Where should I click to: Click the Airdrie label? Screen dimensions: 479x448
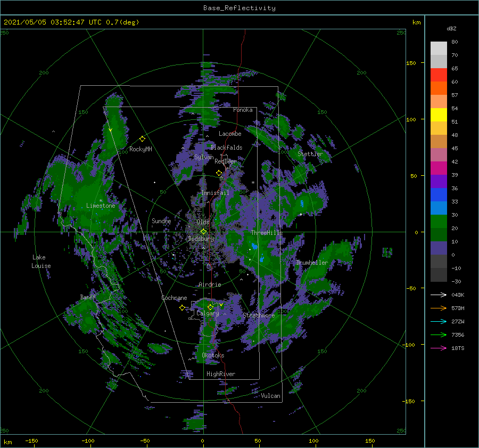pos(210,284)
